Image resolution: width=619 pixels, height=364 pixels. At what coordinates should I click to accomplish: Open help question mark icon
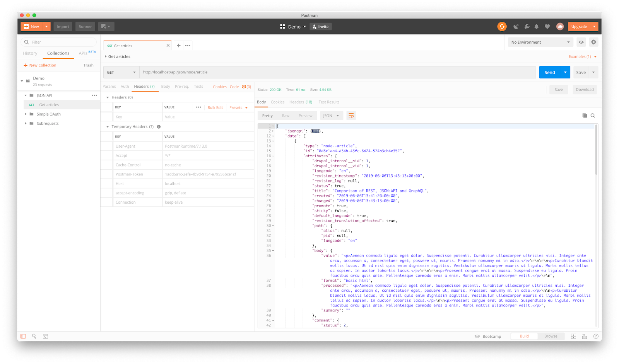tap(596, 336)
